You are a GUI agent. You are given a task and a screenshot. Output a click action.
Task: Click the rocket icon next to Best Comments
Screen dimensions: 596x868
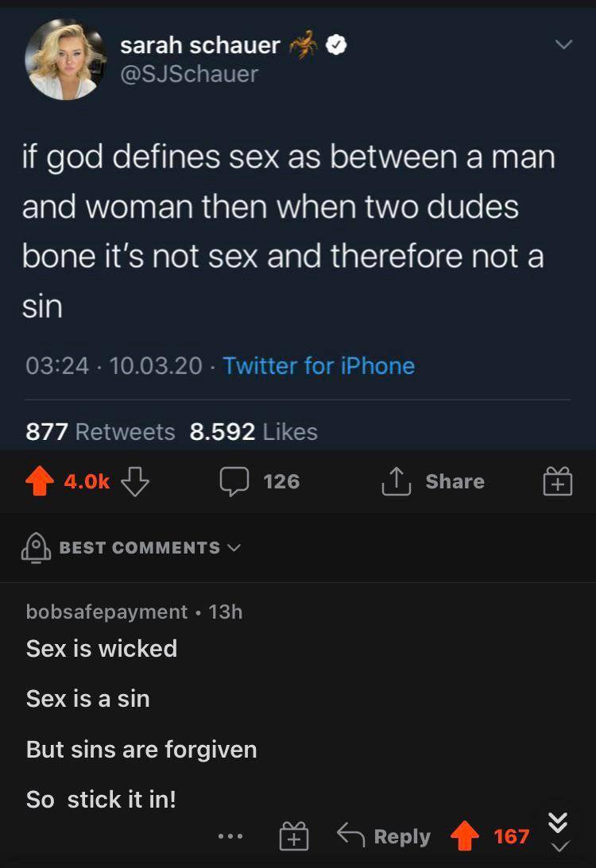pos(37,547)
